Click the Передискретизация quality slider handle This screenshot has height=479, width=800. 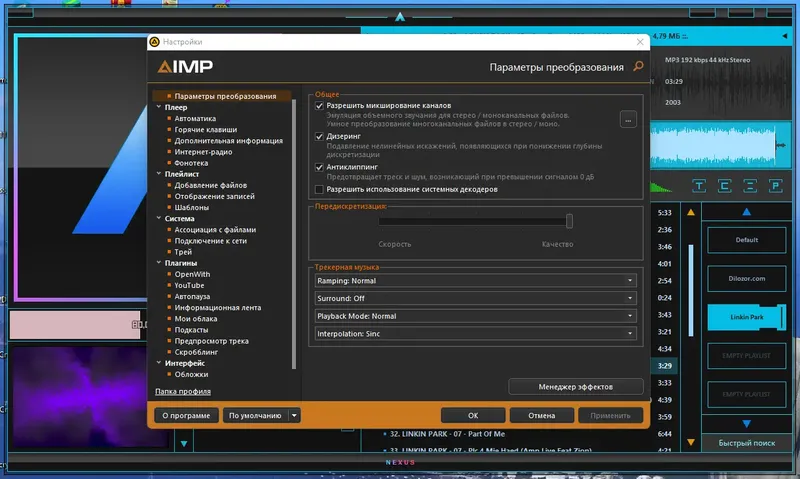tap(569, 221)
